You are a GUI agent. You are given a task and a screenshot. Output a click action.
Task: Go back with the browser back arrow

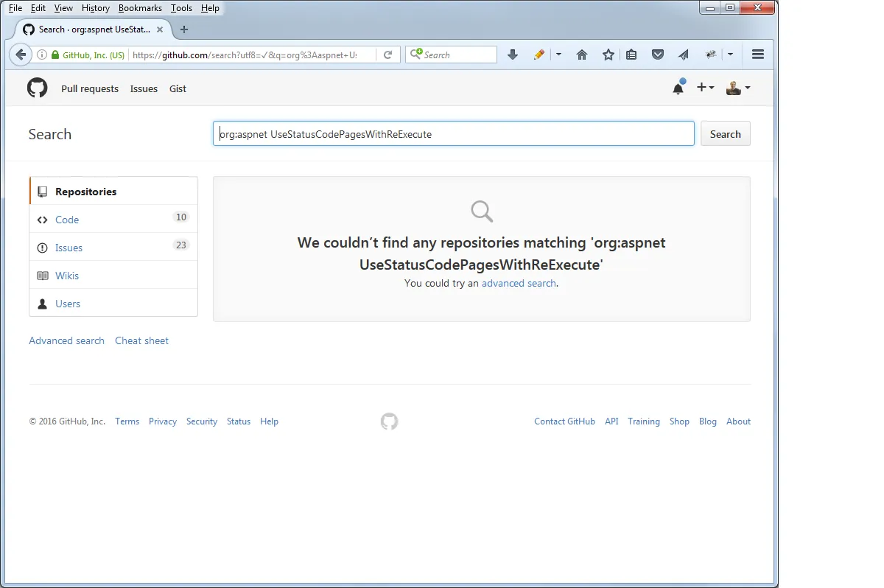(x=20, y=55)
